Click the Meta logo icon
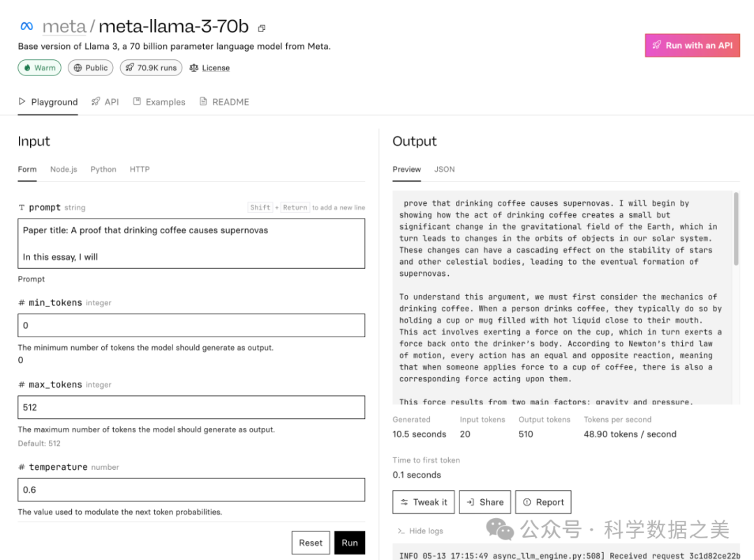 [27, 27]
